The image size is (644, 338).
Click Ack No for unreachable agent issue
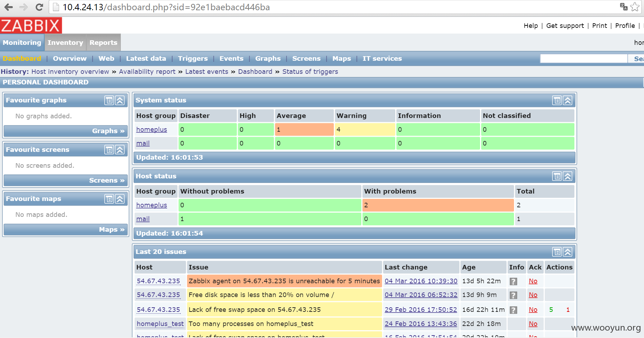(533, 281)
